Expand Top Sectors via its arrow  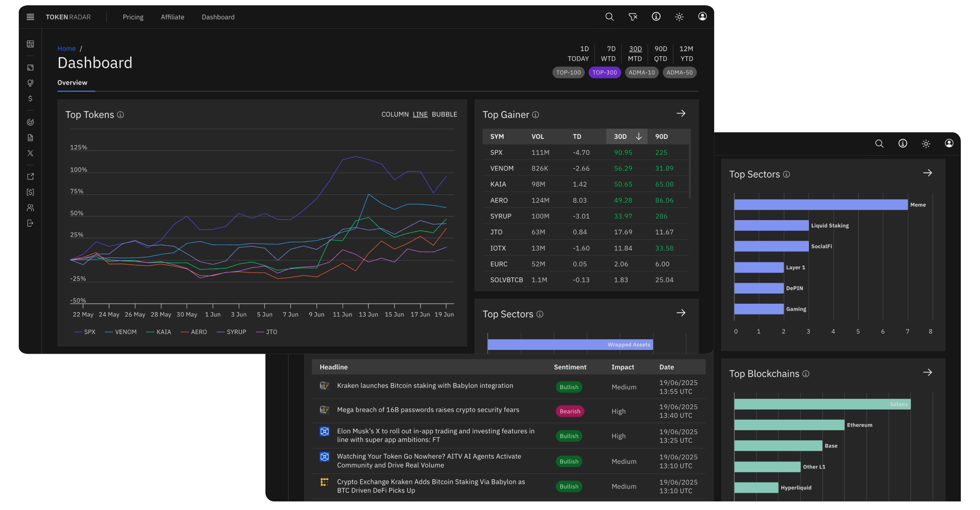pyautogui.click(x=928, y=173)
